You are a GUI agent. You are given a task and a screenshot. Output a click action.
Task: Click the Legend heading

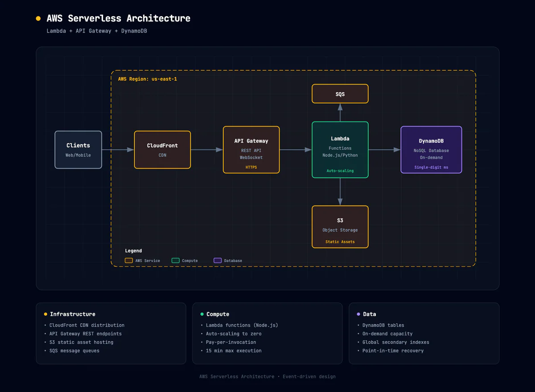[x=133, y=250]
